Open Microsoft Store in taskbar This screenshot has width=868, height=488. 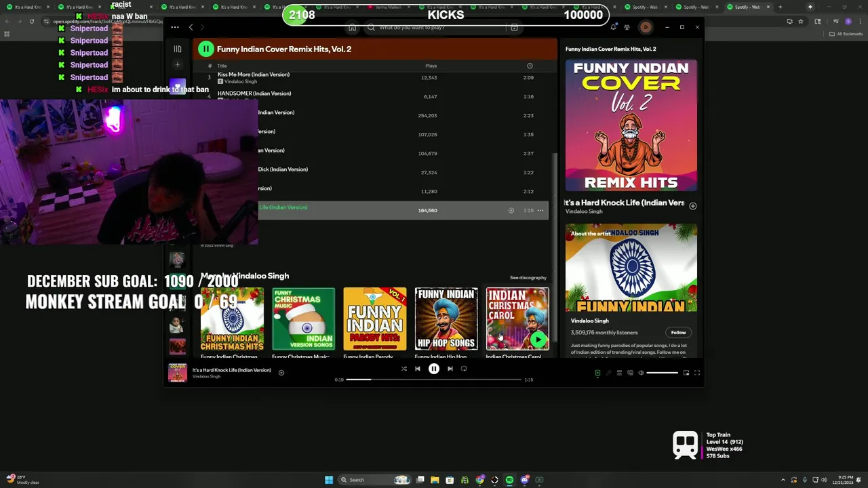(450, 480)
